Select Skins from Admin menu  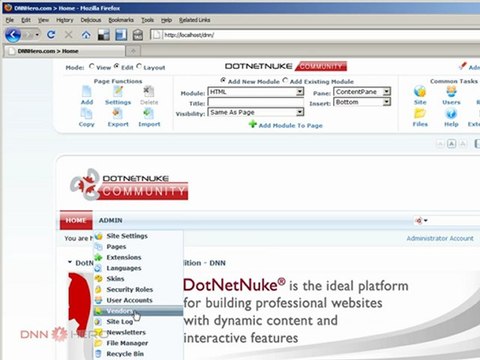(x=138, y=279)
